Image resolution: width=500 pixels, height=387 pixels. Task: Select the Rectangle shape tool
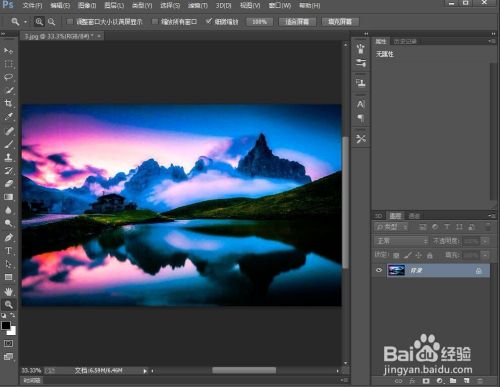click(8, 277)
